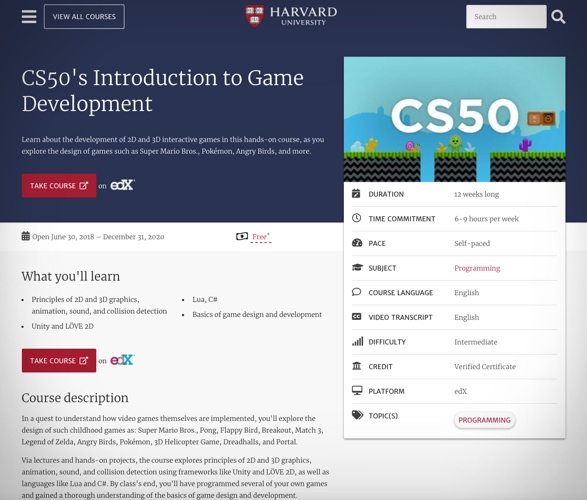Click the 'Unity and LÖVE 2D' bullet
The width and height of the screenshot is (587, 500).
(x=63, y=326)
